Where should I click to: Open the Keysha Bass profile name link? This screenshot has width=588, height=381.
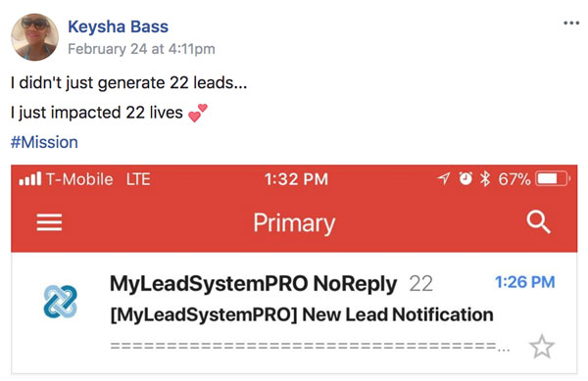point(119,27)
